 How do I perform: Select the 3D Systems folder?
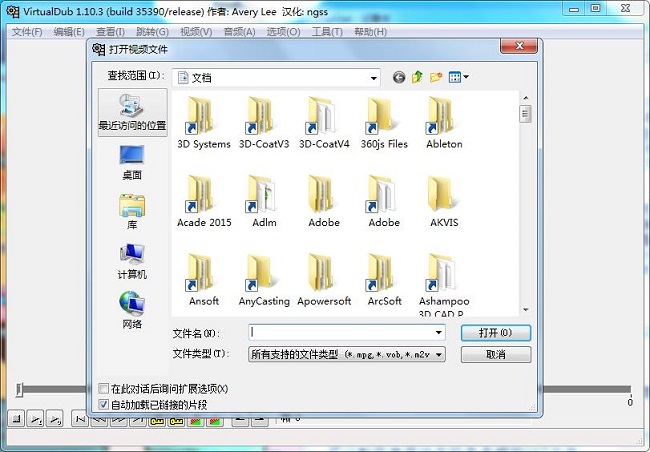(x=204, y=123)
